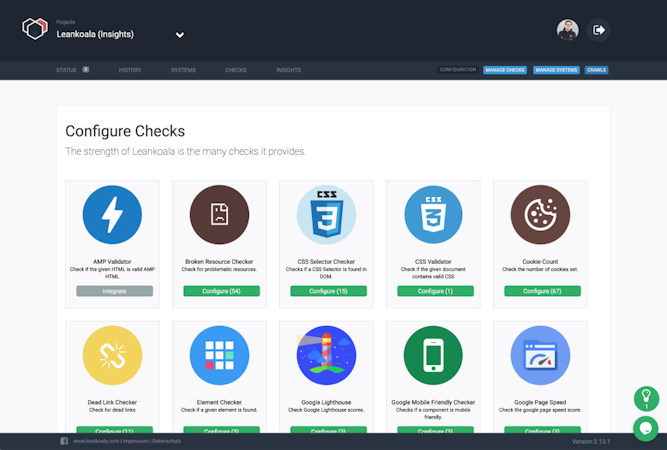The height and width of the screenshot is (450, 667).
Task: Click Configure (67) for Cookie Count
Action: [x=542, y=291]
